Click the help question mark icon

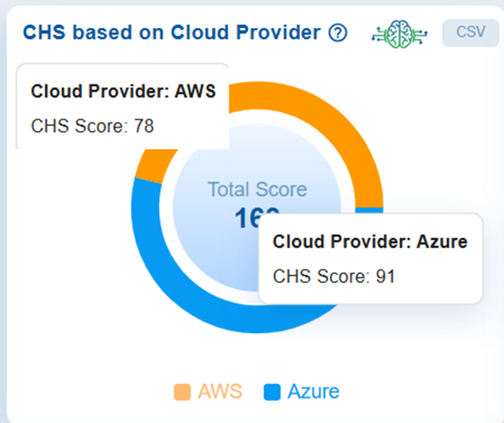point(338,33)
